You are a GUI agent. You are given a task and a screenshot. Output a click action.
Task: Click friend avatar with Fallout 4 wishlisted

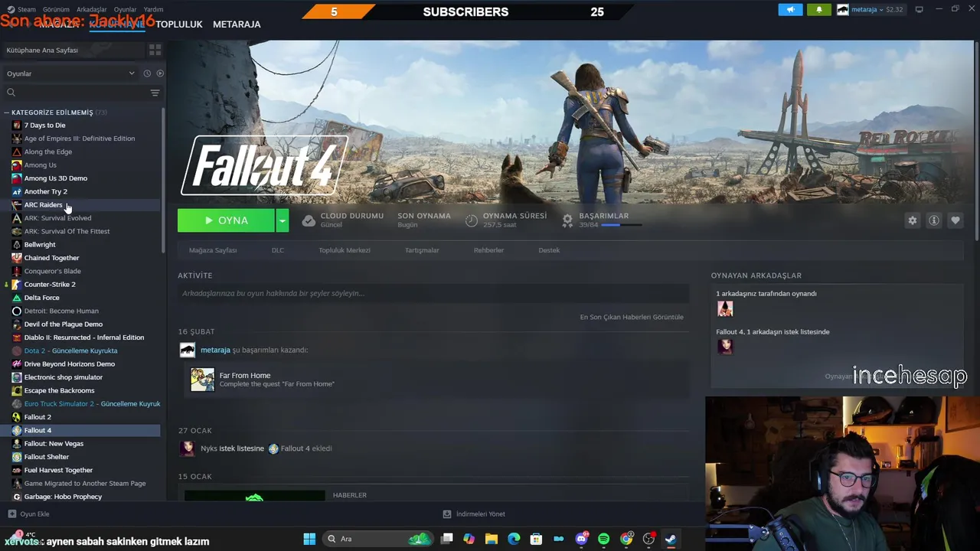tap(725, 347)
